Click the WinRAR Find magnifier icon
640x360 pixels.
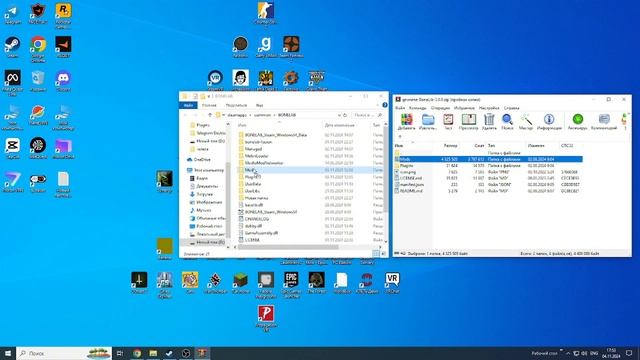[507, 122]
